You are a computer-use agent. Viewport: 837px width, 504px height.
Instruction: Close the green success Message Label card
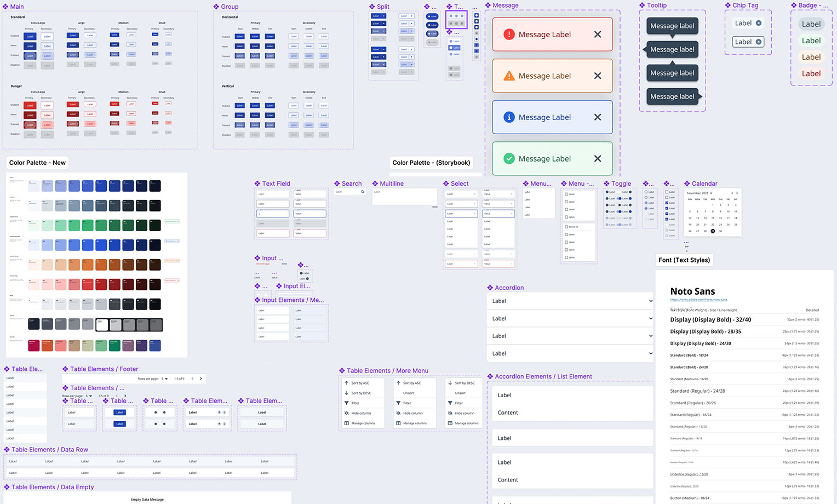[598, 159]
